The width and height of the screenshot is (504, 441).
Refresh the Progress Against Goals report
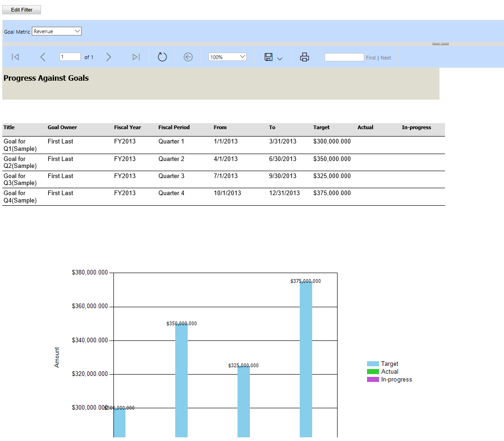coord(162,57)
